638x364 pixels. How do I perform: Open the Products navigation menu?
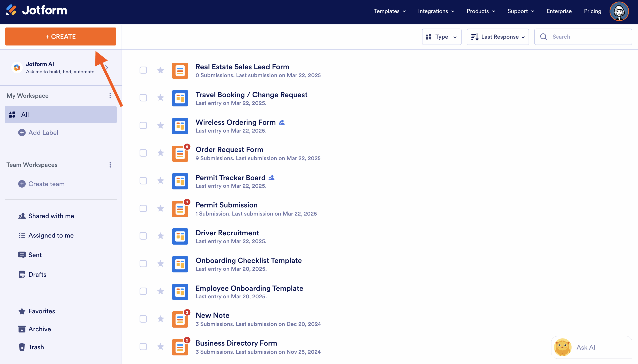point(480,11)
